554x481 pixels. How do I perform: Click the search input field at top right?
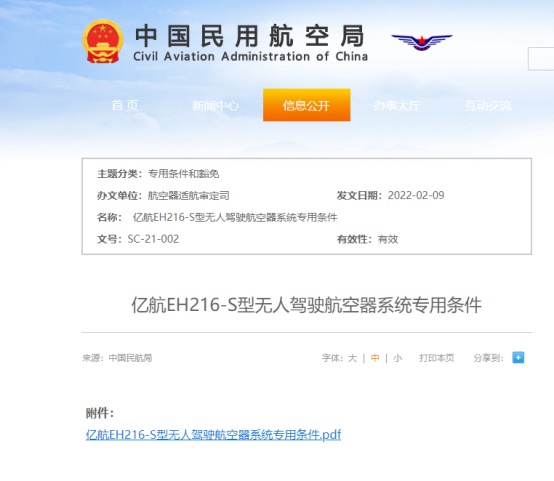pyautogui.click(x=541, y=59)
